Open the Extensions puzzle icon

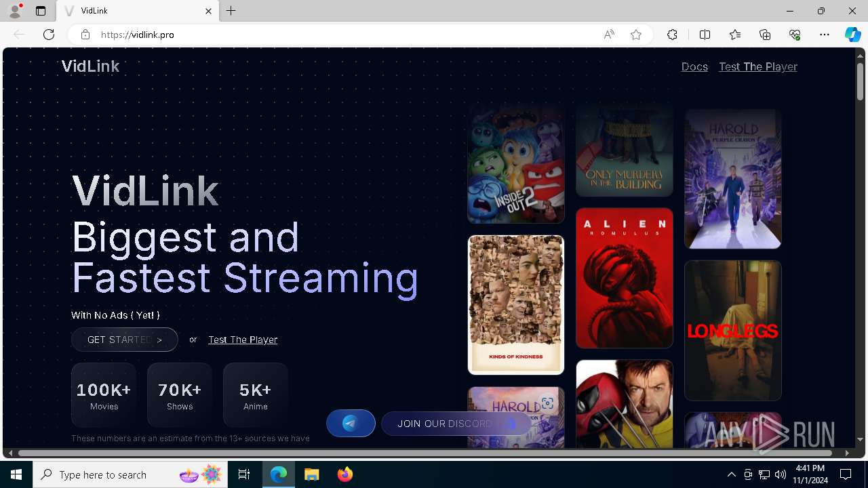click(x=672, y=35)
